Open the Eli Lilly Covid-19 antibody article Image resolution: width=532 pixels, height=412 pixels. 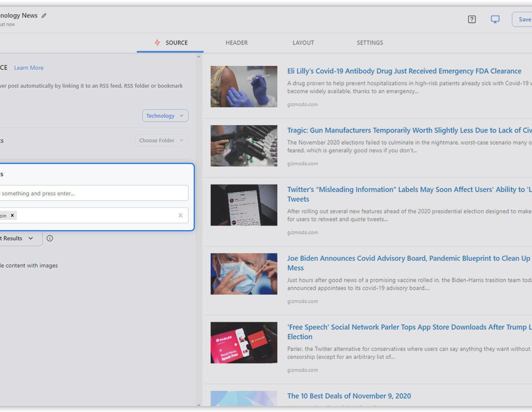pos(404,71)
